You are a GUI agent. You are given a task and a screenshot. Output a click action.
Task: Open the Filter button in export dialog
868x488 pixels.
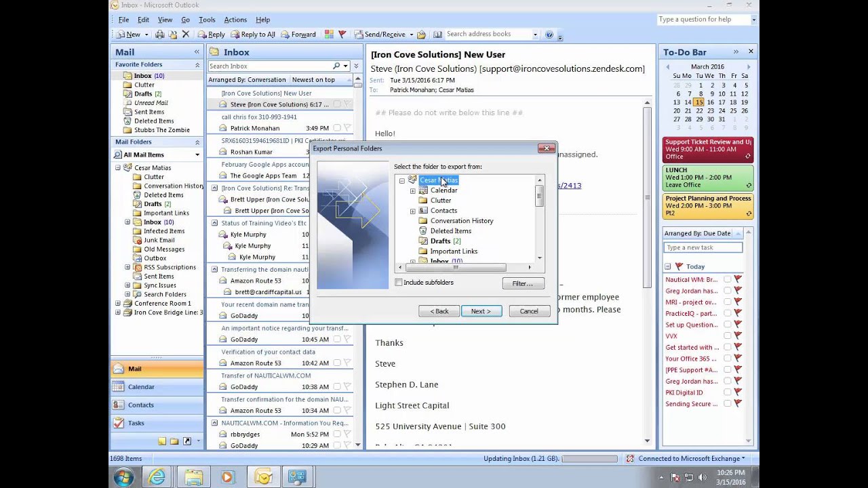pyautogui.click(x=523, y=283)
